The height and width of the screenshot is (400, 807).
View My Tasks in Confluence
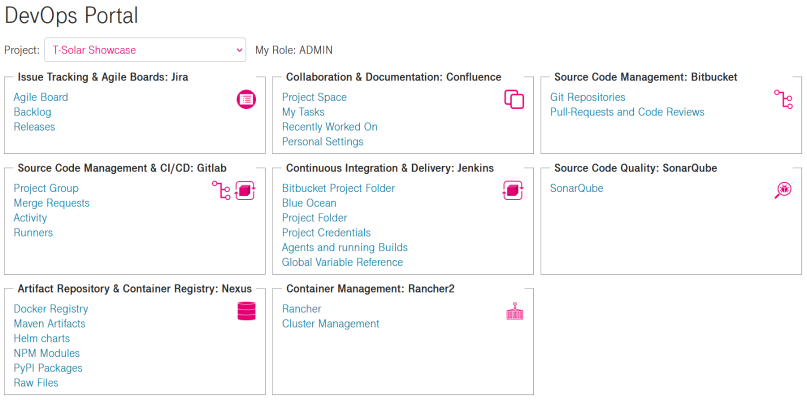(x=303, y=112)
